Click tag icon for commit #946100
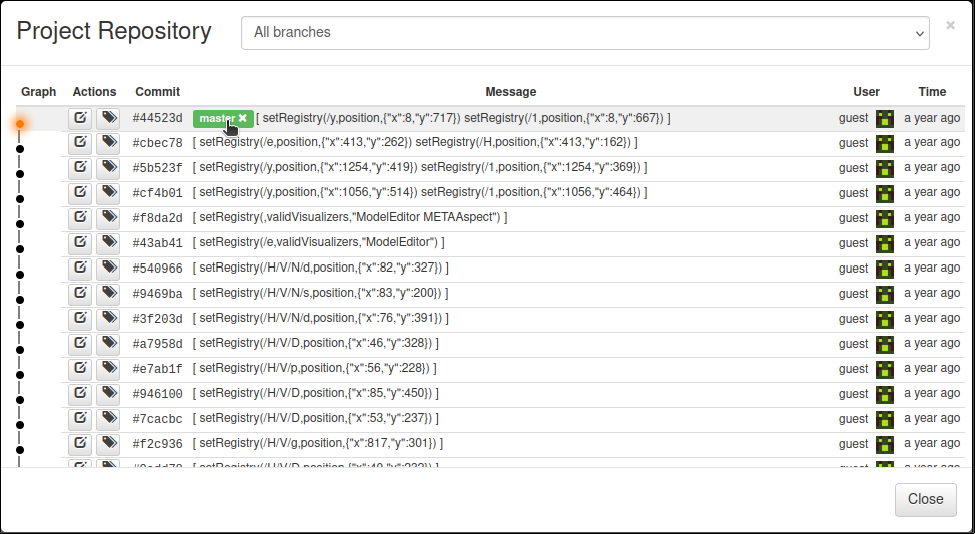Image resolution: width=975 pixels, height=534 pixels. (108, 394)
